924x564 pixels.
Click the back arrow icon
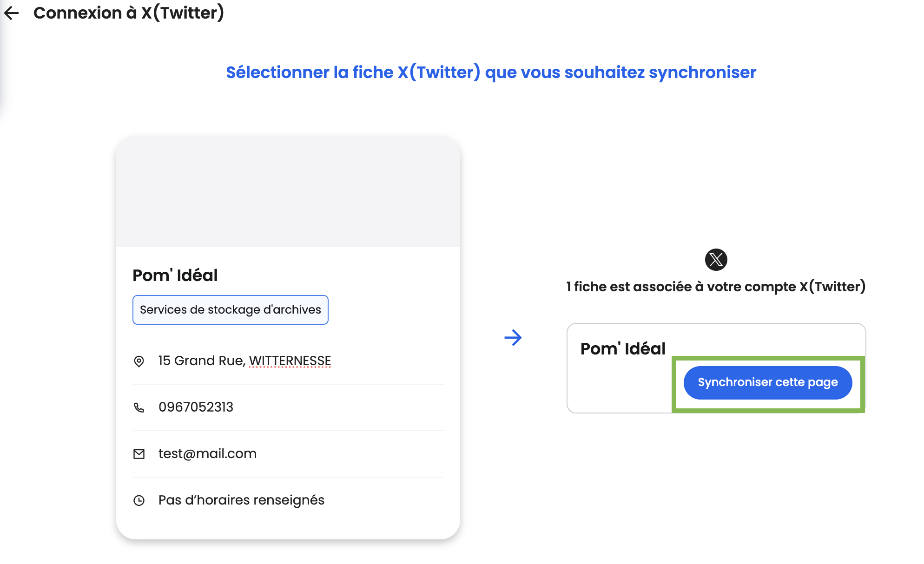pyautogui.click(x=12, y=13)
